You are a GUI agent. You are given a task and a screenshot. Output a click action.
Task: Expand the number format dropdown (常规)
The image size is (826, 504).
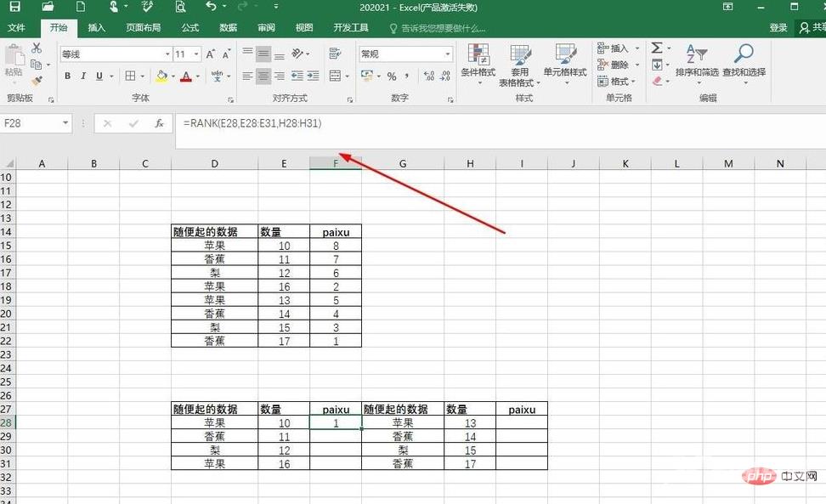[448, 54]
